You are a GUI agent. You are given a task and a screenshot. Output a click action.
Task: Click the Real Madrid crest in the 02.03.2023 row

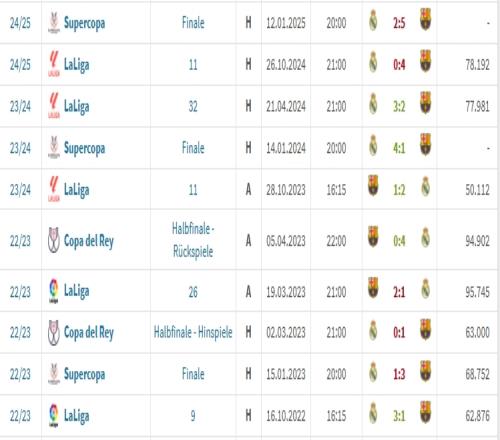click(x=373, y=330)
